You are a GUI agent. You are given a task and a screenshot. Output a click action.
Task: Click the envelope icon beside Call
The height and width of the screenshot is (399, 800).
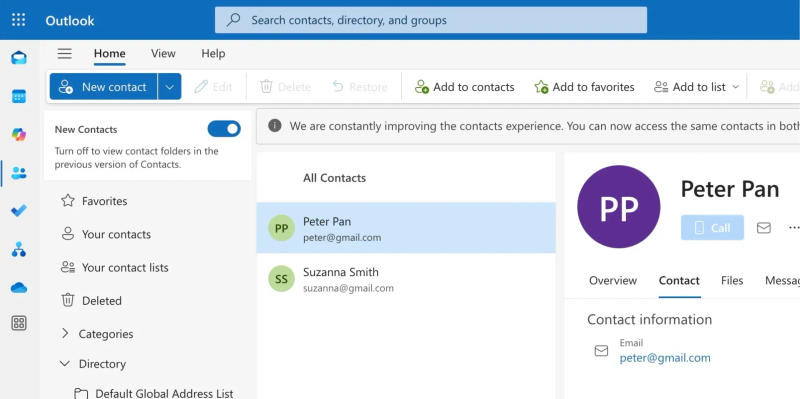(x=764, y=228)
